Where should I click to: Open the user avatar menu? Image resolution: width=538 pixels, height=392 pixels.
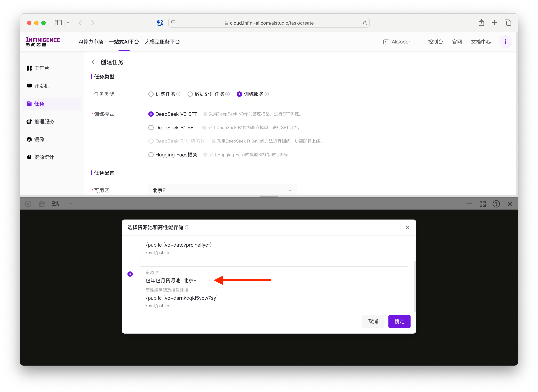pyautogui.click(x=506, y=42)
